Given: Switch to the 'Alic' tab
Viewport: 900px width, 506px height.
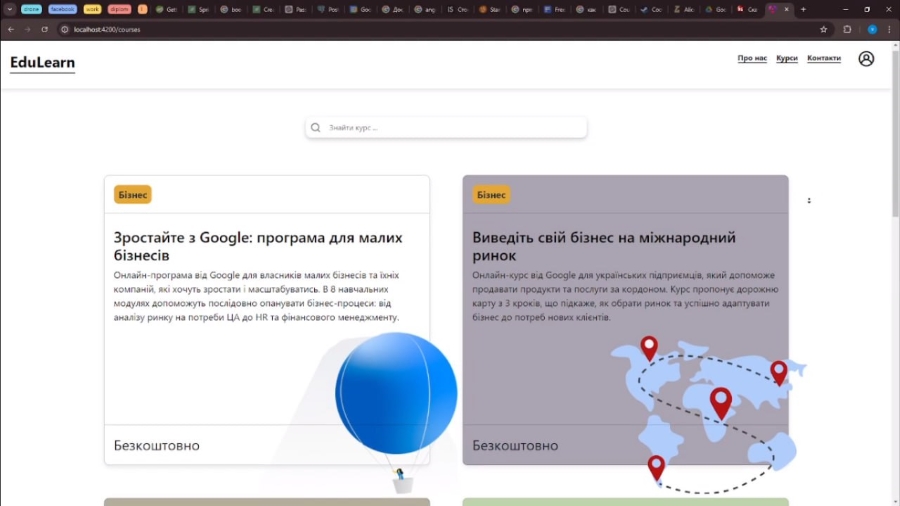Looking at the screenshot, I should [684, 9].
